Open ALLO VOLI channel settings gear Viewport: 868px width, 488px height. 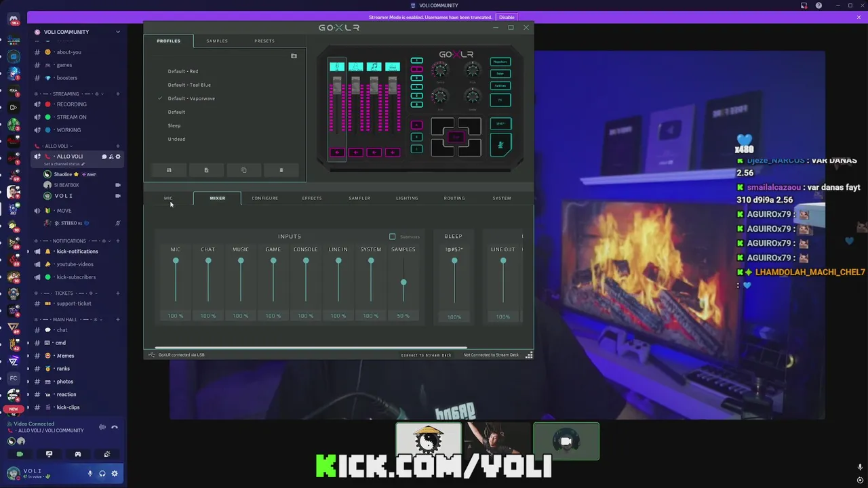118,157
